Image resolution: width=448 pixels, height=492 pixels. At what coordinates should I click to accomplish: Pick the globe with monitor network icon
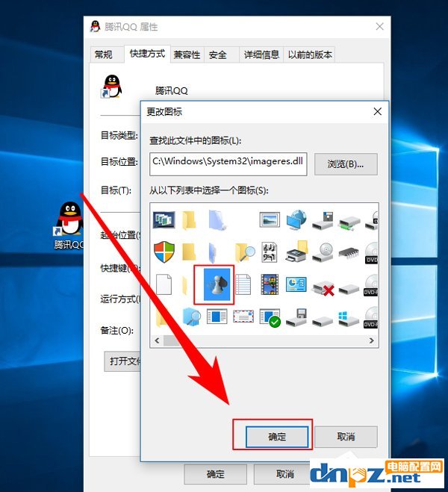(x=296, y=219)
